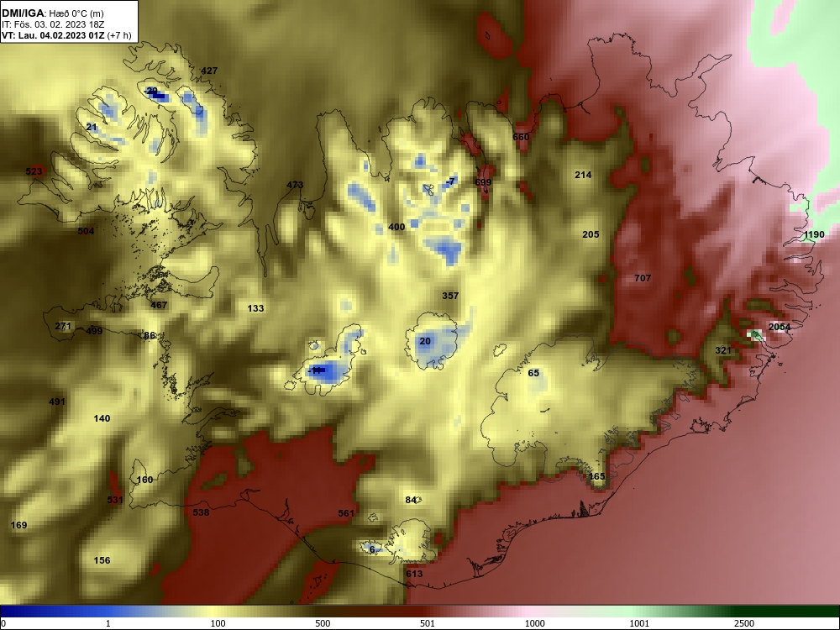The image size is (840, 630).
Task: Click the value 20 on the glacier
Action: tap(425, 341)
